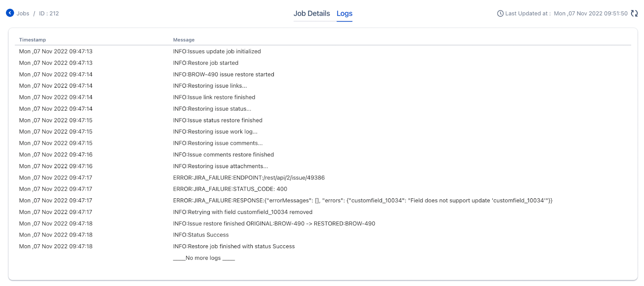Click the back arrow icon beside Jobs
Screen dimensions: 644x286
[10, 13]
